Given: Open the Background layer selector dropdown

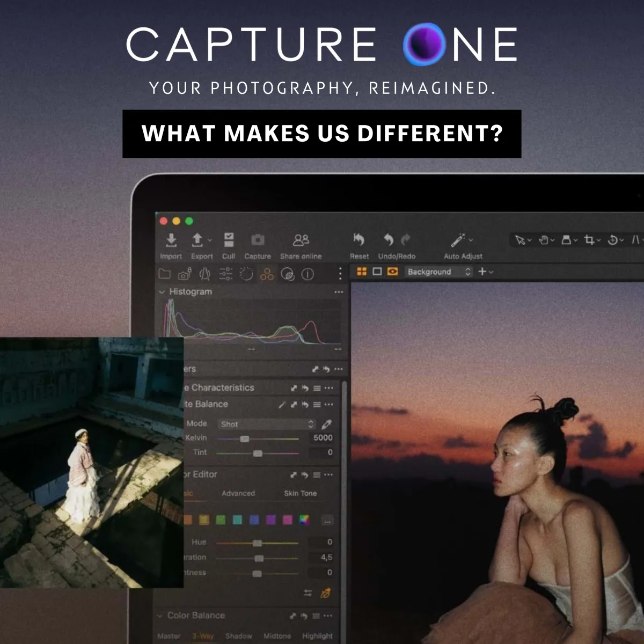Looking at the screenshot, I should point(439,272).
